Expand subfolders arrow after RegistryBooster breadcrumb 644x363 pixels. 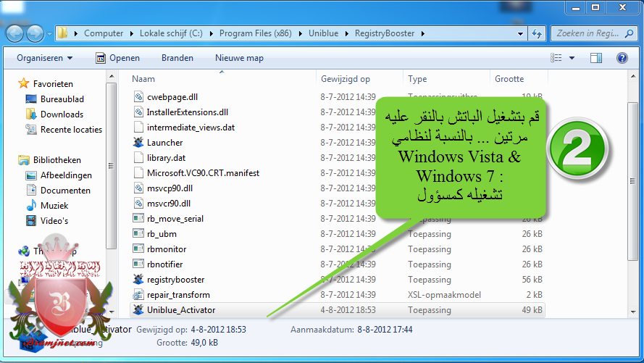coord(422,33)
